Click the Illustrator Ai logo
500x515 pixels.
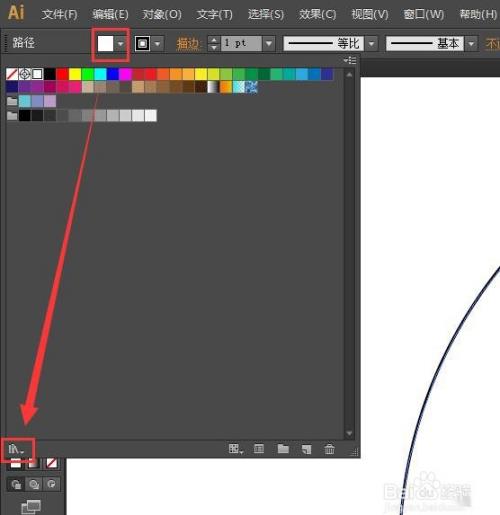[x=16, y=13]
